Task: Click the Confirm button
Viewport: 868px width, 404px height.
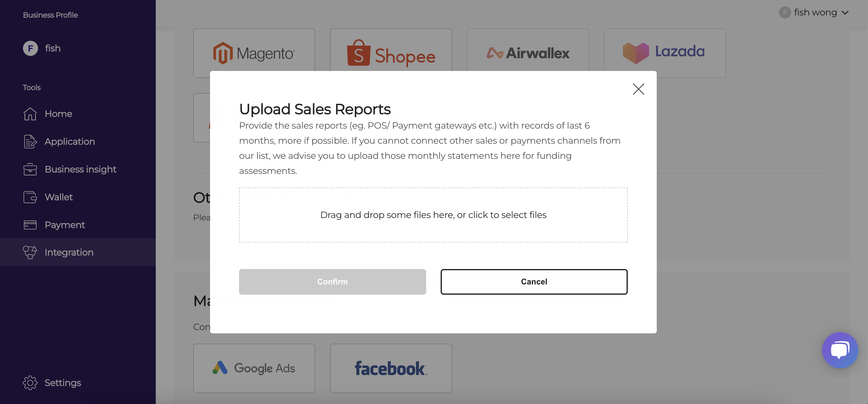Action: coord(332,282)
